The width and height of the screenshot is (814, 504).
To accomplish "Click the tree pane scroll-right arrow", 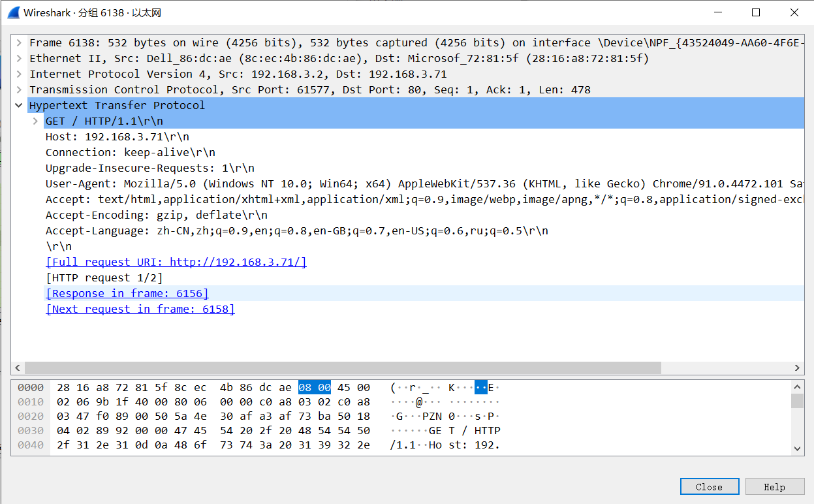I will pyautogui.click(x=797, y=368).
